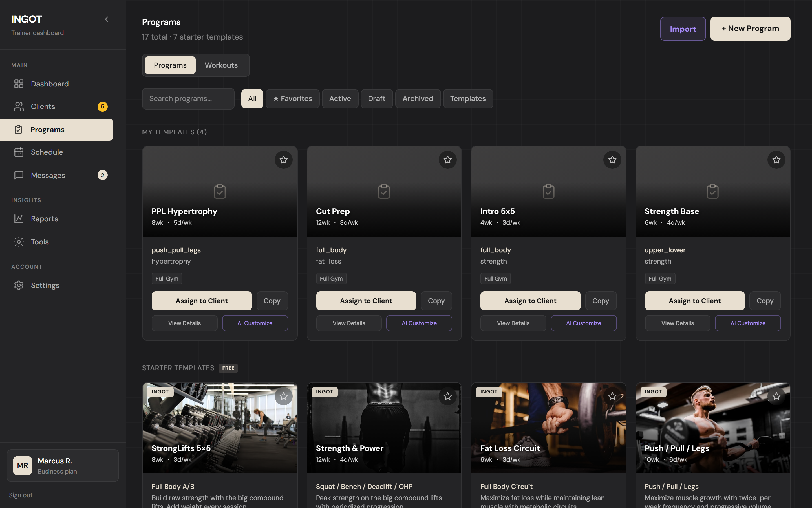Viewport: 812px width, 508px height.
Task: Filter programs by Templates
Action: pyautogui.click(x=468, y=98)
